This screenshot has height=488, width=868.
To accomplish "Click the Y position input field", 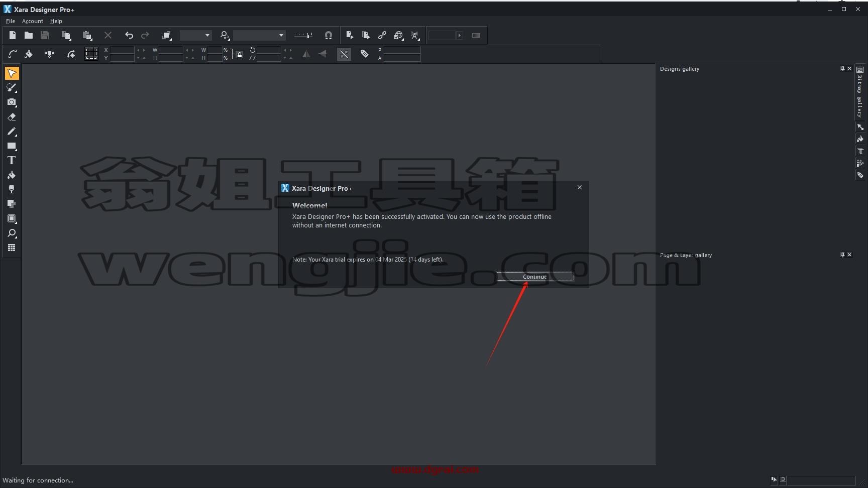I will click(122, 58).
